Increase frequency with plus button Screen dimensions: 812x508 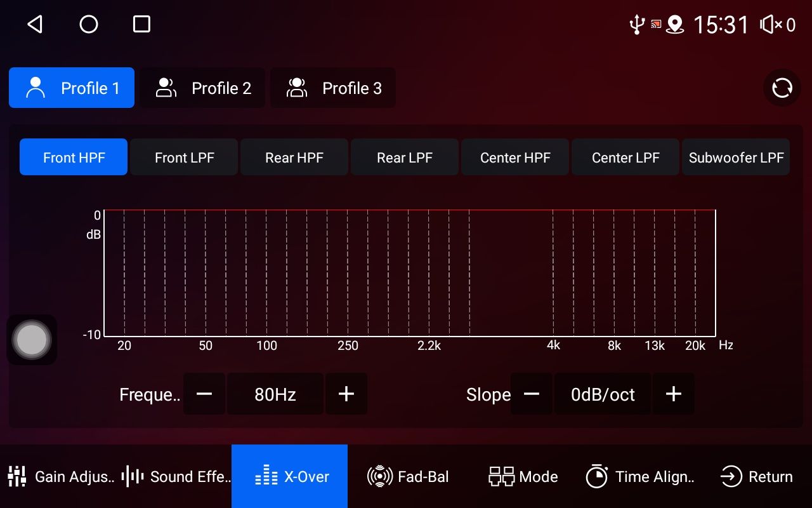(x=346, y=394)
